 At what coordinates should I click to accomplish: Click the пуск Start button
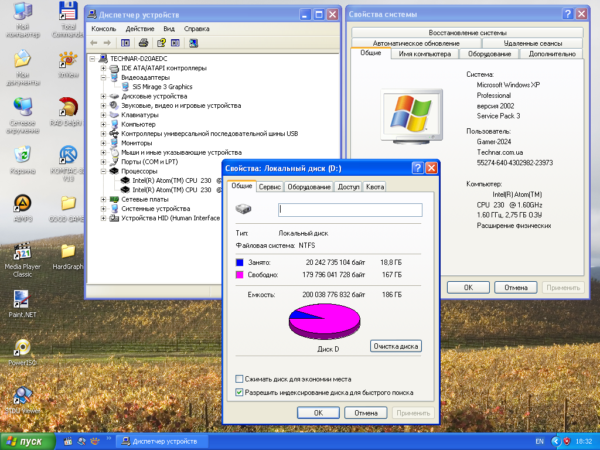tap(27, 442)
